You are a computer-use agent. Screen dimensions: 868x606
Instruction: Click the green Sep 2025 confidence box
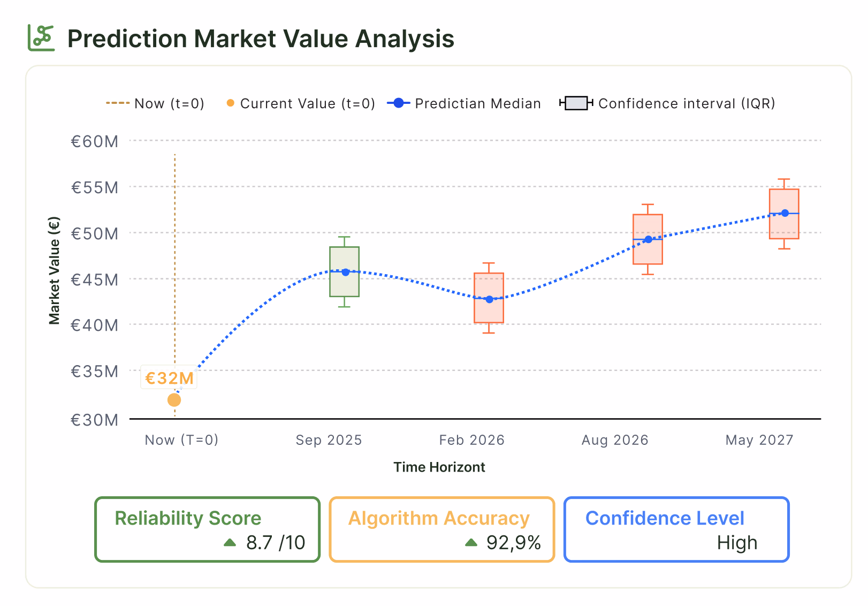click(x=345, y=271)
